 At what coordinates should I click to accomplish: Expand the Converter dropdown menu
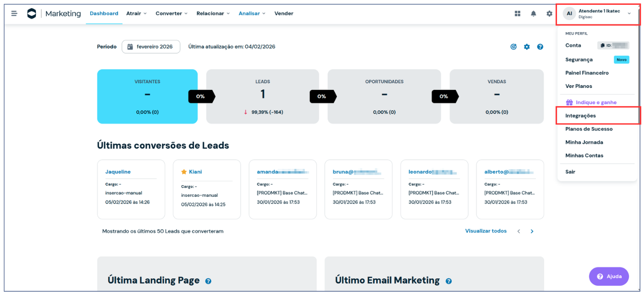pos(171,13)
